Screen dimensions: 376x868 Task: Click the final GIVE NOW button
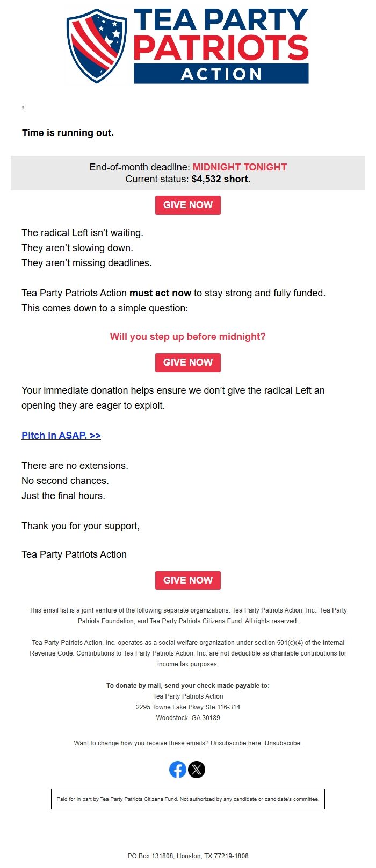point(187,580)
